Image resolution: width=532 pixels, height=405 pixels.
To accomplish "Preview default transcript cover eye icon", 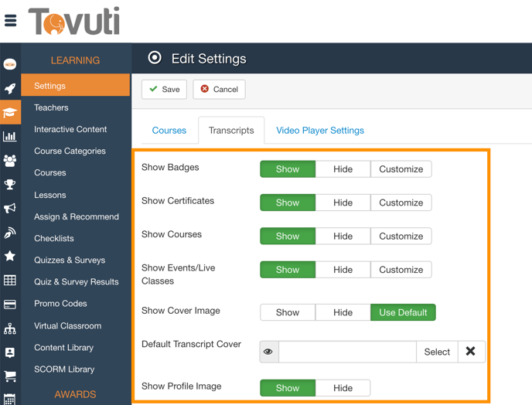I will click(x=268, y=352).
